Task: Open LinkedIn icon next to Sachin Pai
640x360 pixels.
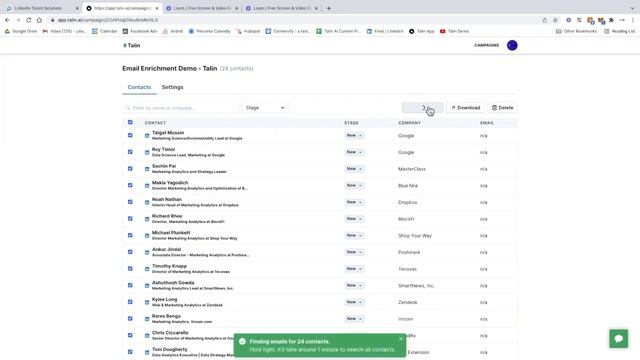Action: click(x=147, y=169)
